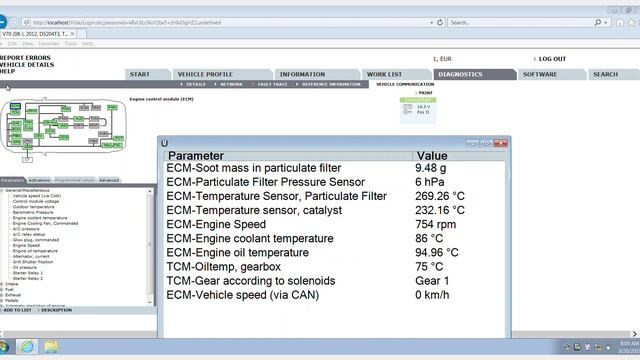
Task: Open the search provider dropdown arrow
Action: coord(606,23)
